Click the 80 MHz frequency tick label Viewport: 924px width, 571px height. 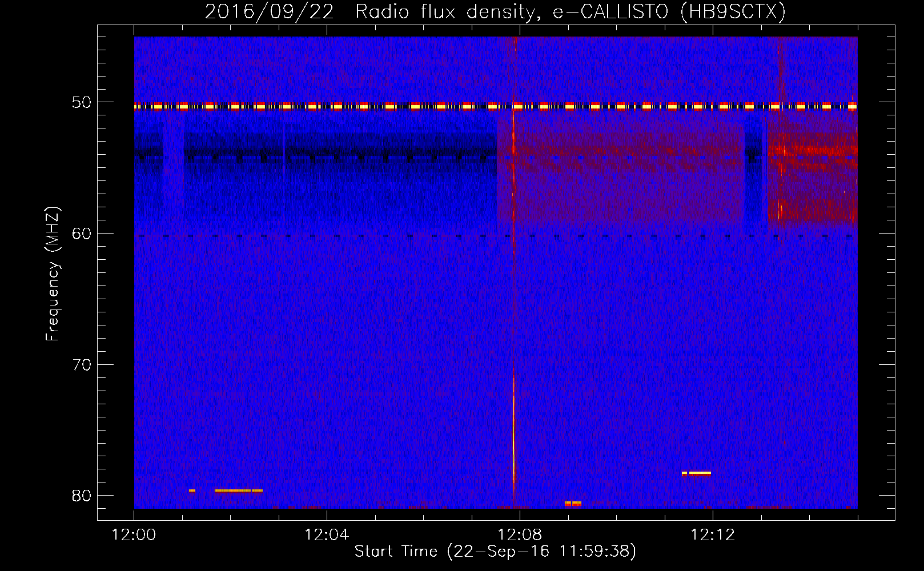pos(82,496)
